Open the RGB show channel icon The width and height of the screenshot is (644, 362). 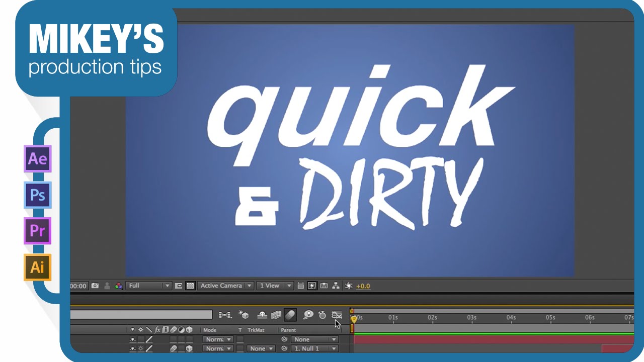point(119,286)
